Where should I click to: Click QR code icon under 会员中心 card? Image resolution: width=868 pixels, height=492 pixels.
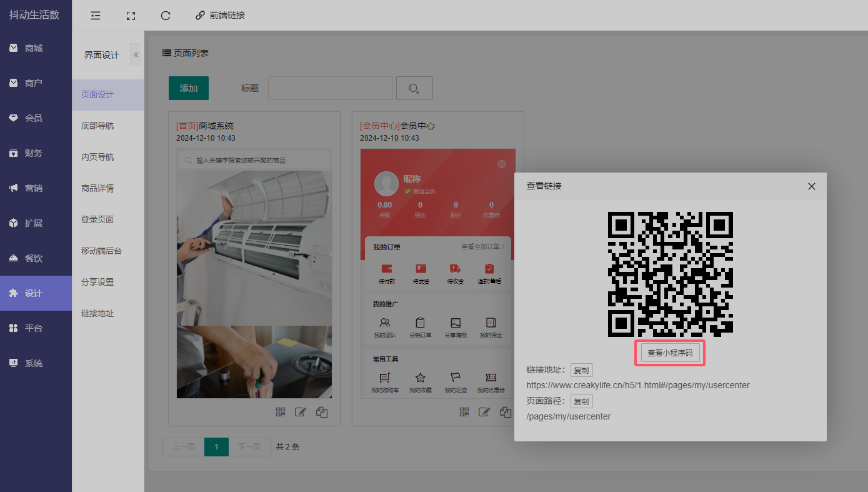[464, 412]
